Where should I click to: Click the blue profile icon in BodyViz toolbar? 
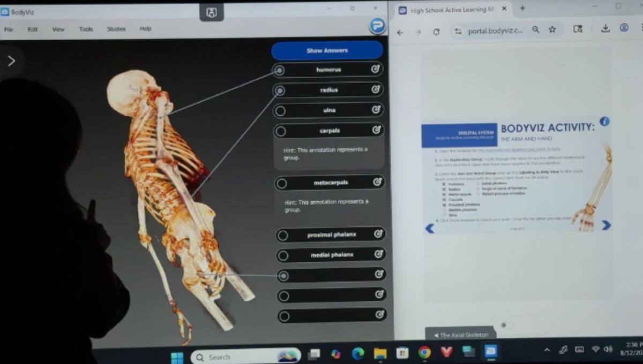(377, 26)
